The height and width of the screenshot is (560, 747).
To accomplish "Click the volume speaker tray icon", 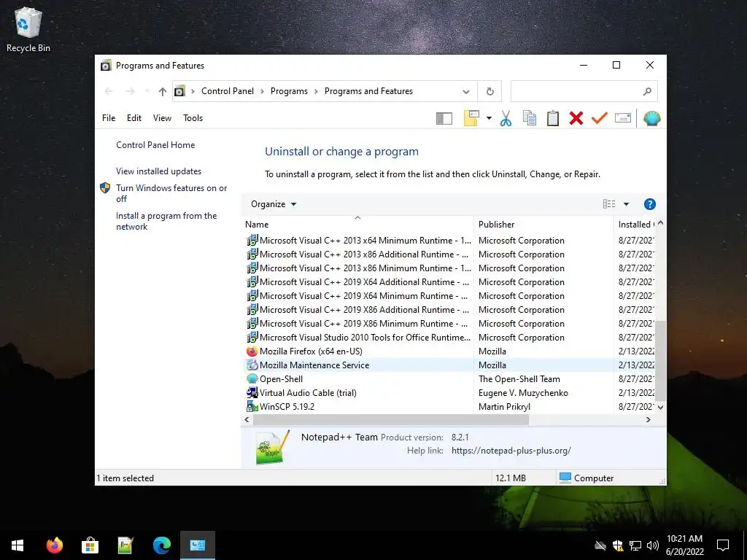I will pyautogui.click(x=653, y=545).
